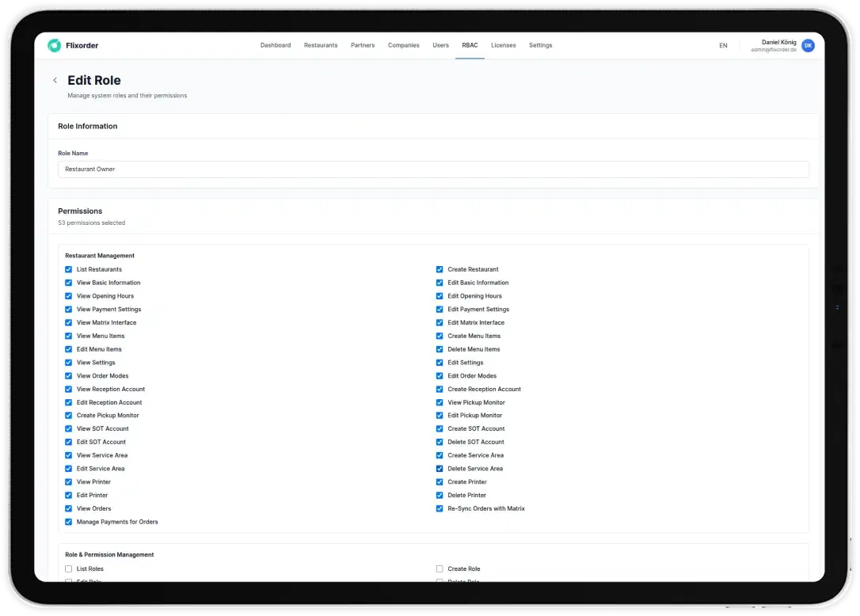Uncheck the List Restaurants permission
The height and width of the screenshot is (616, 860).
[69, 269]
